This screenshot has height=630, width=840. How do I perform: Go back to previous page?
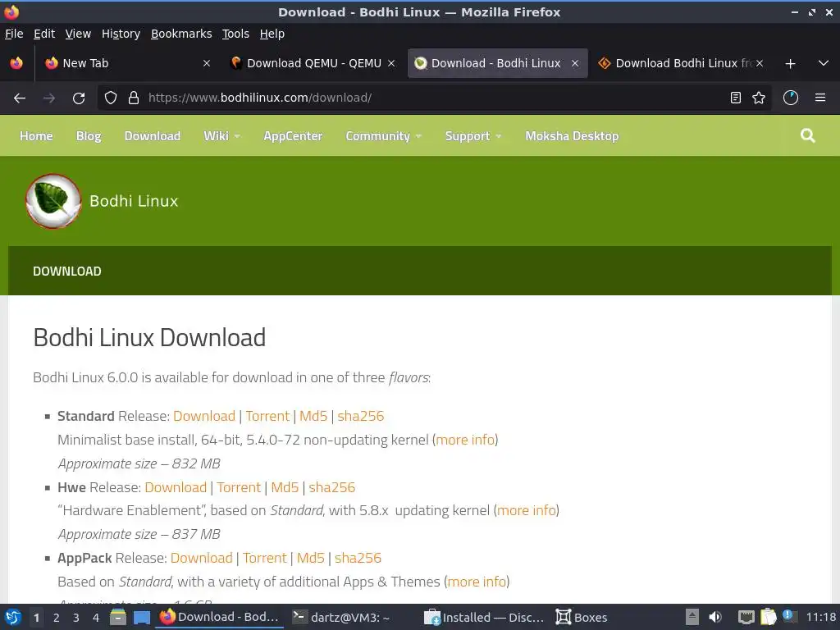(x=20, y=98)
